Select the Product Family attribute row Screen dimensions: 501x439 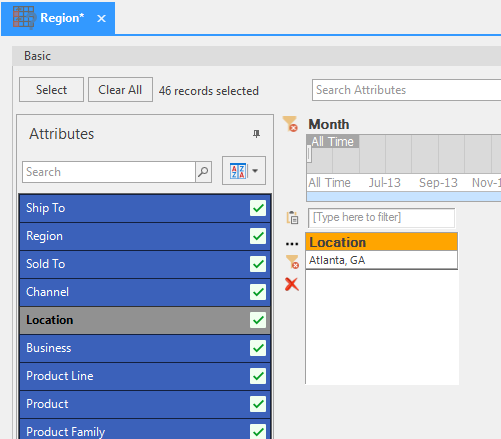(x=145, y=430)
